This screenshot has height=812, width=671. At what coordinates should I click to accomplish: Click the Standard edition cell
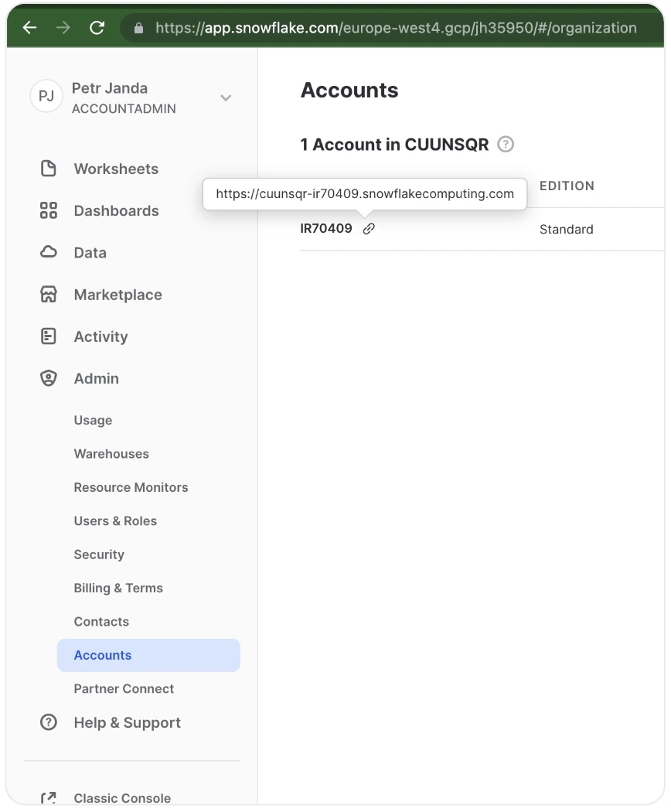coord(567,230)
